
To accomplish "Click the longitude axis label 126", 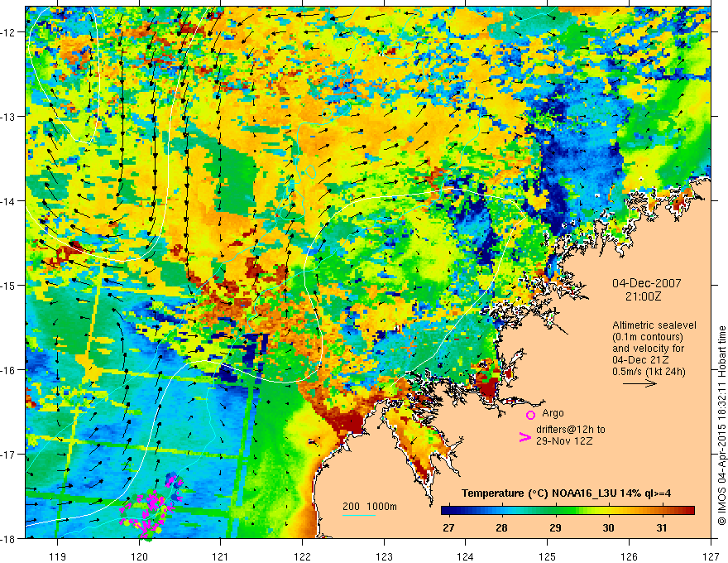I will pyautogui.click(x=629, y=556).
